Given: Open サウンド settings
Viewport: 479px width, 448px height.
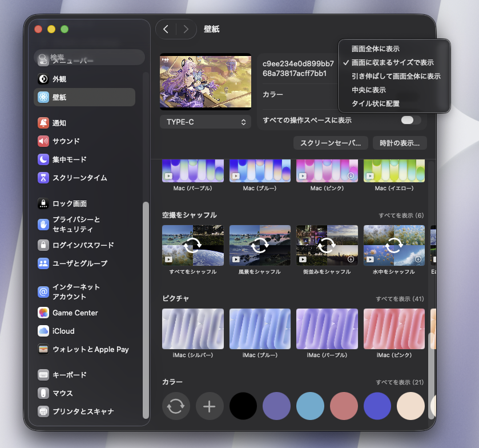Looking at the screenshot, I should (x=66, y=141).
